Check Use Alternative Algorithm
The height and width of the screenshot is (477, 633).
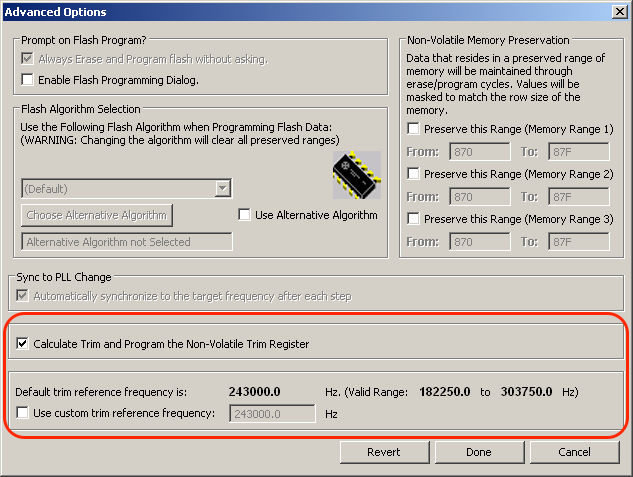(244, 215)
